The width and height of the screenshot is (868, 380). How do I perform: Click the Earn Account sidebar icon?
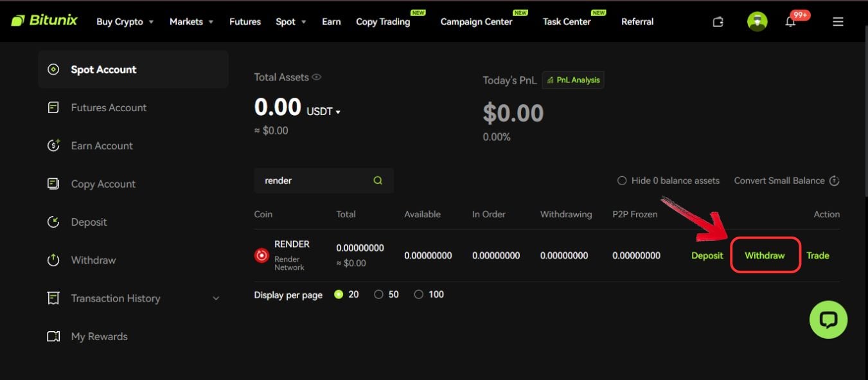click(x=54, y=145)
